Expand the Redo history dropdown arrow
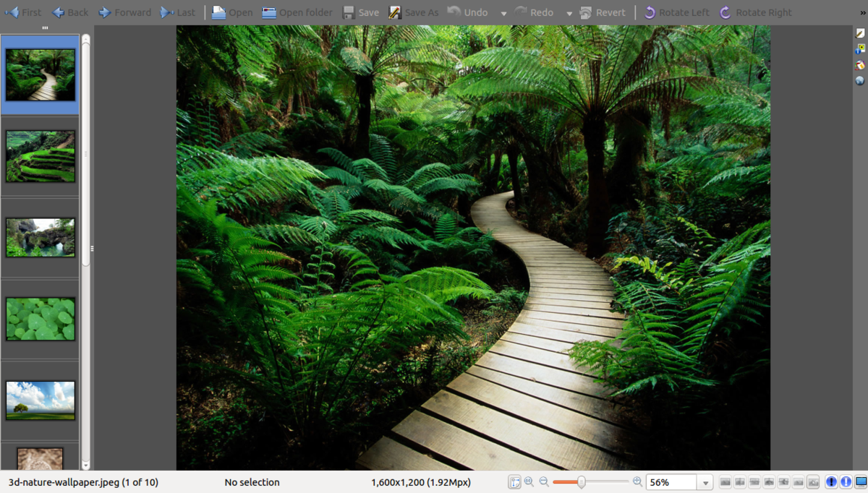The image size is (868, 493). point(569,13)
